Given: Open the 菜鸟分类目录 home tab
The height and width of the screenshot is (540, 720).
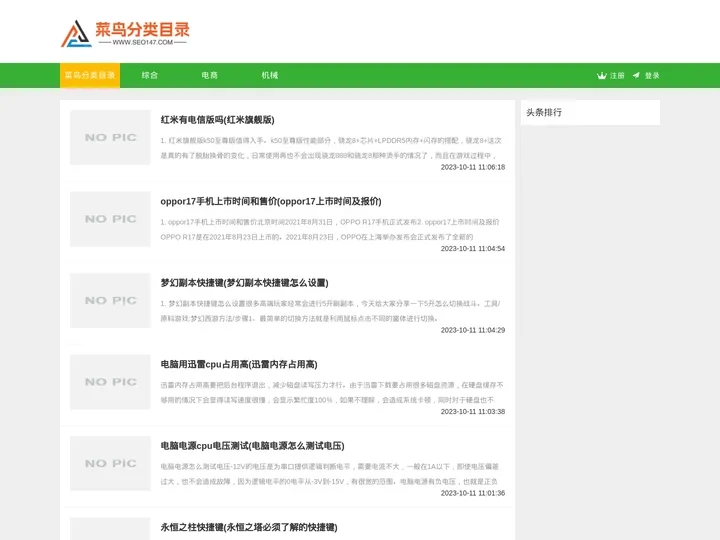Looking at the screenshot, I should pos(90,75).
